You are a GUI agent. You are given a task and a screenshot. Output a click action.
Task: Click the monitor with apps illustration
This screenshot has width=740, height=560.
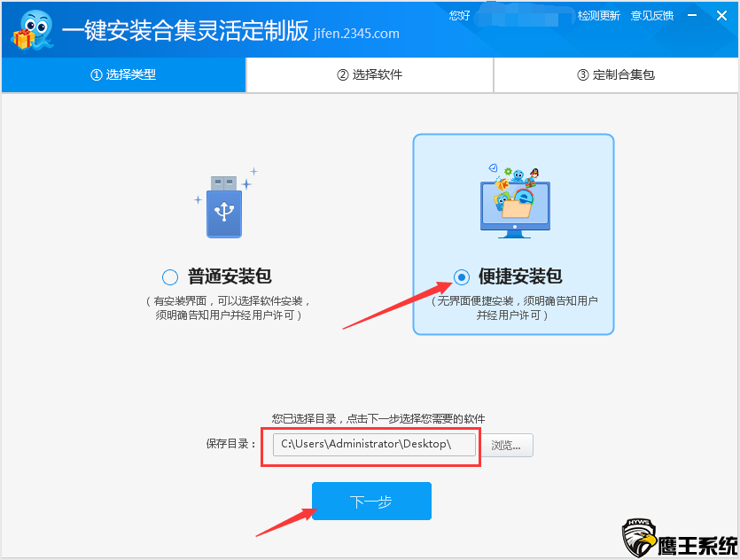click(x=516, y=201)
